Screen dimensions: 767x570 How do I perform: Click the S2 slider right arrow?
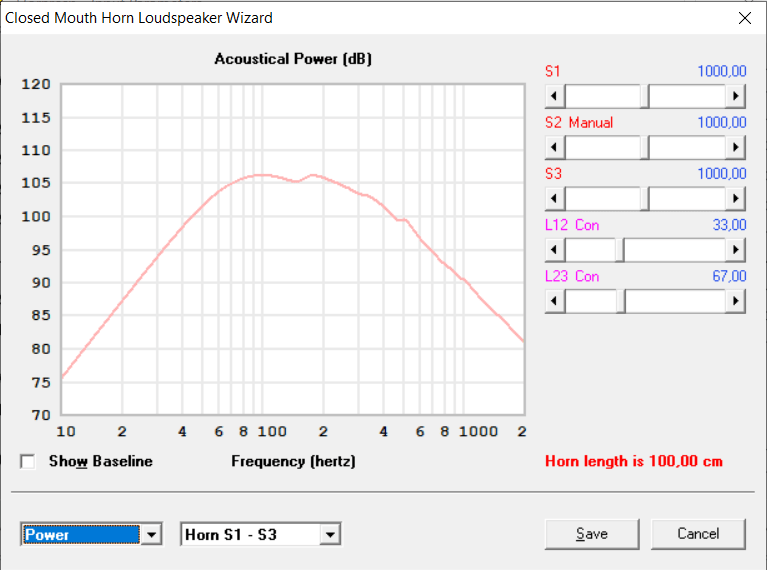pyautogui.click(x=735, y=147)
